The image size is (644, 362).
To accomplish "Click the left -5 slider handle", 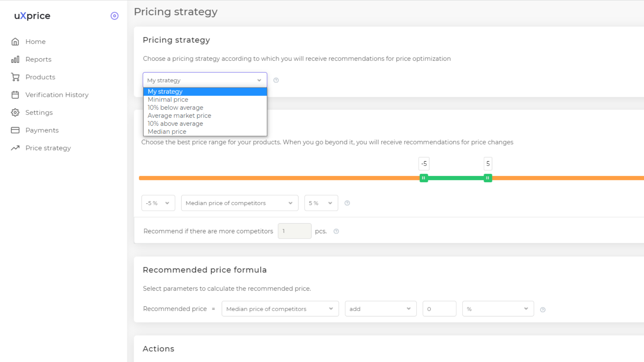I will [x=424, y=178].
